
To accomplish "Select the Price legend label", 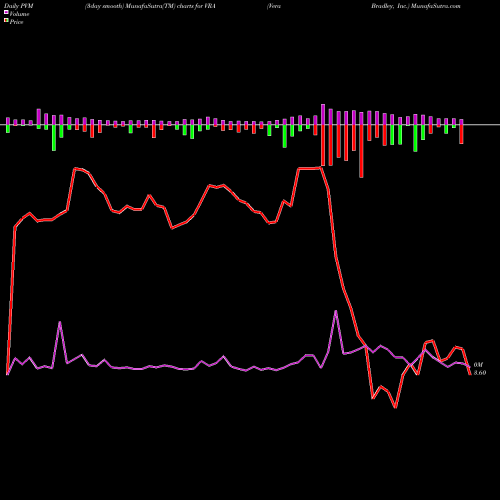I will click(16, 22).
